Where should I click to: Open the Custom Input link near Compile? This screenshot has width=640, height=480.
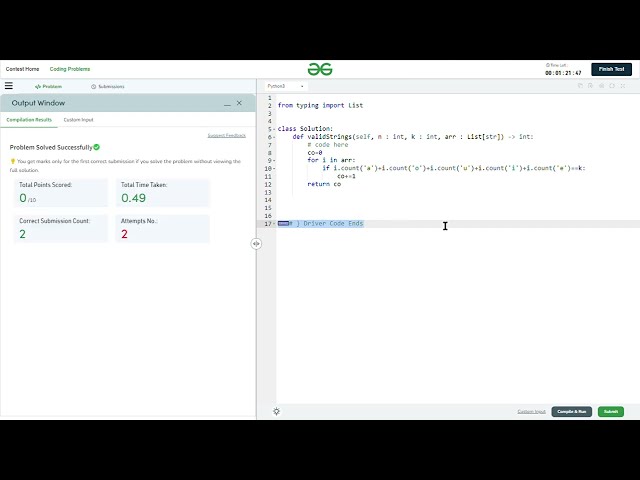click(x=531, y=411)
